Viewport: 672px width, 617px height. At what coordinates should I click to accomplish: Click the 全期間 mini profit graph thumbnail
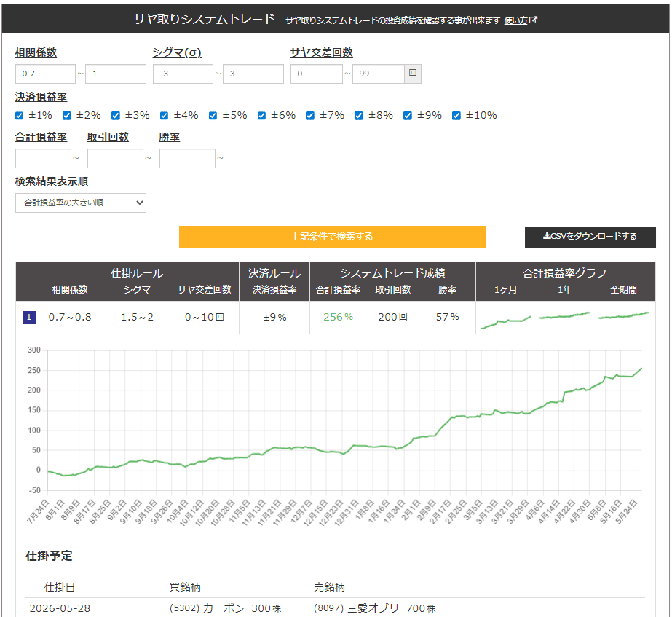pos(623,315)
